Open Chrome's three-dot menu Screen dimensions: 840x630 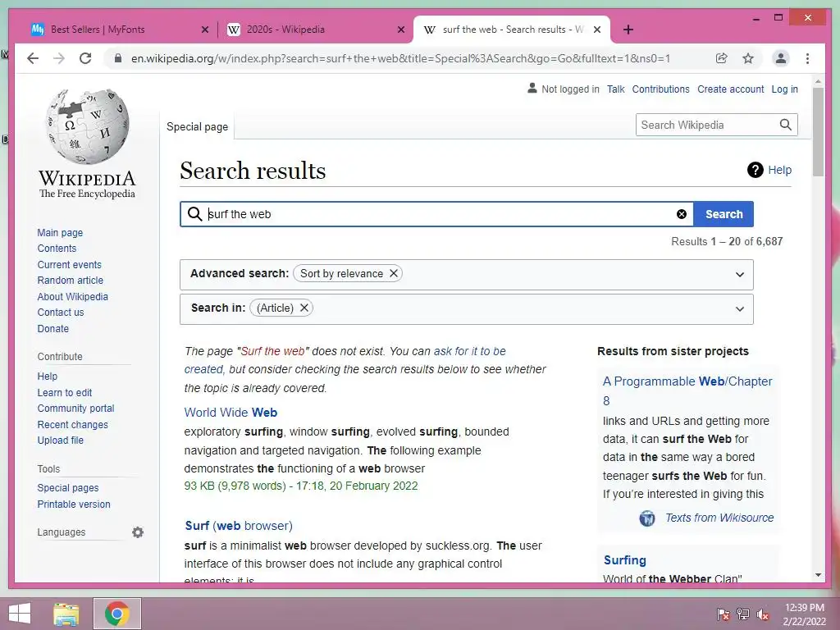tap(807, 58)
